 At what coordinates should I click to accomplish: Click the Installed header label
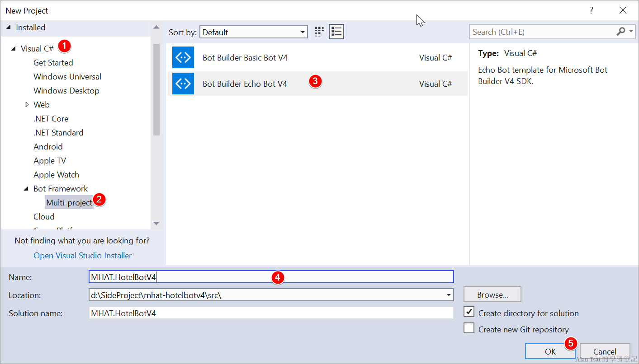(31, 28)
